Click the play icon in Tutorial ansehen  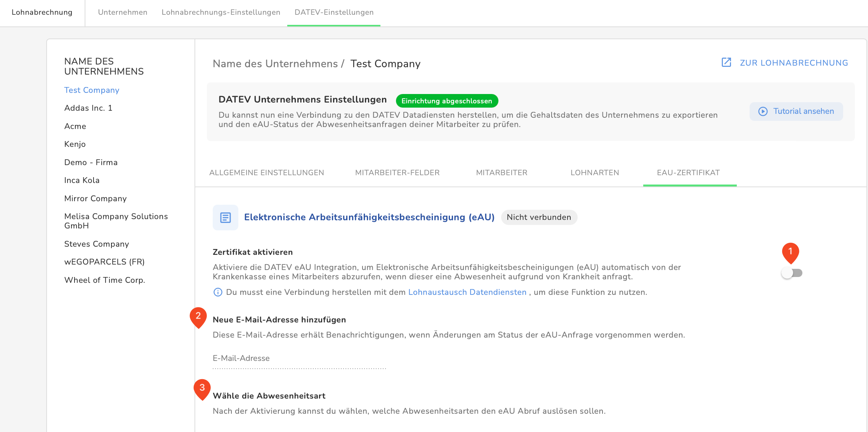[763, 111]
